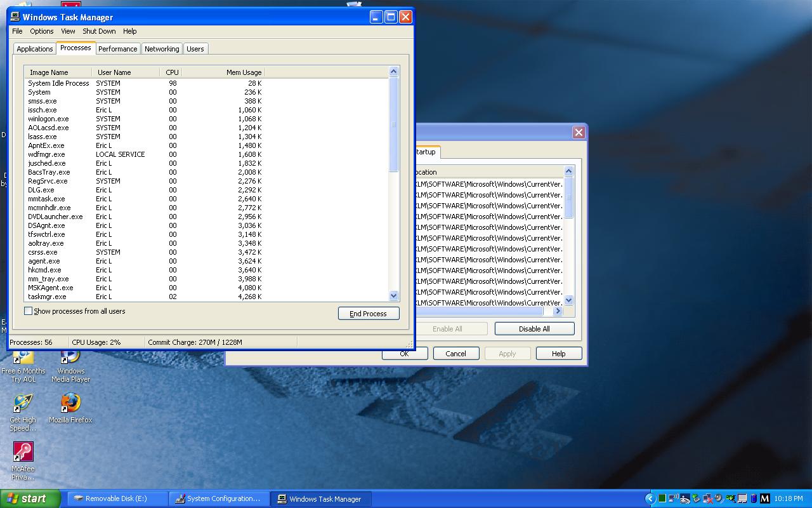Sort processes by Mem Usage column

tap(223, 72)
